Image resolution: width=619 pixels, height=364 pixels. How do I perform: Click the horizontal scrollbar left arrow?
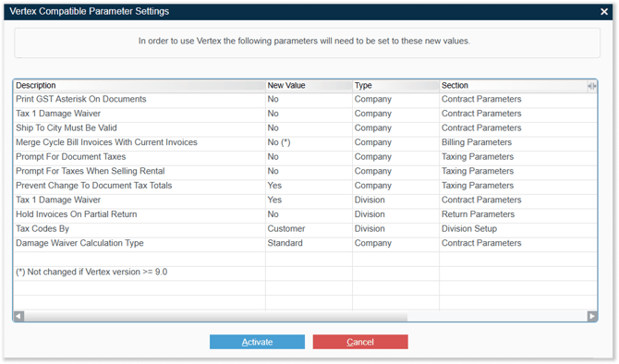point(19,316)
